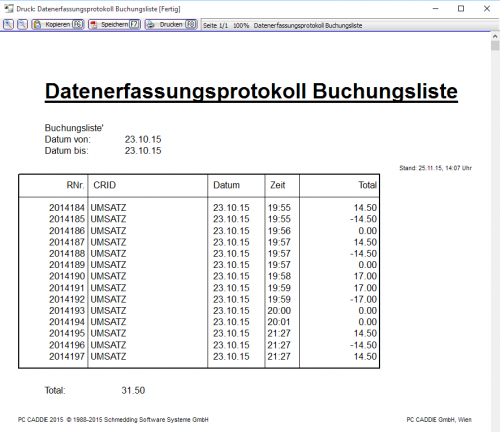Click the Zeit column header
The image size is (500, 432).
click(278, 185)
